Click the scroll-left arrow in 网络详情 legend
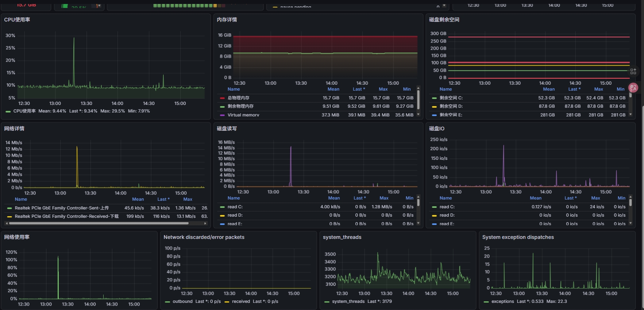This screenshot has height=310, width=644. click(7, 223)
